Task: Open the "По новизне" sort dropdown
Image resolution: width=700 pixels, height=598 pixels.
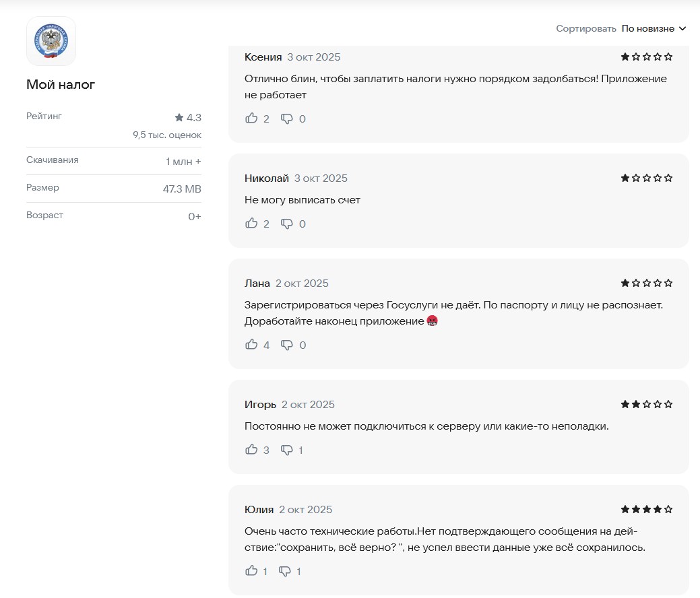Action: pyautogui.click(x=647, y=28)
